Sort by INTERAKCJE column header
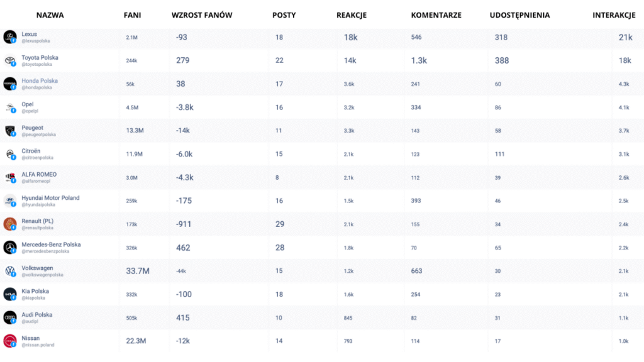Image resolution: width=644 pixels, height=362 pixels. coord(614,15)
